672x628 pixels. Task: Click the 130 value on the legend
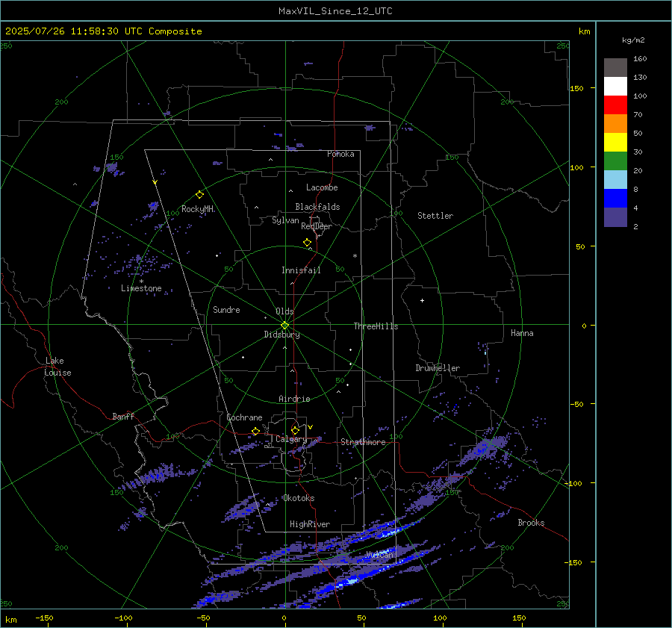click(640, 78)
